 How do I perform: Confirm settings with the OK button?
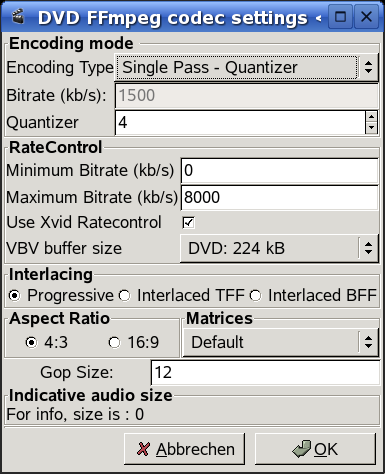[x=315, y=449]
